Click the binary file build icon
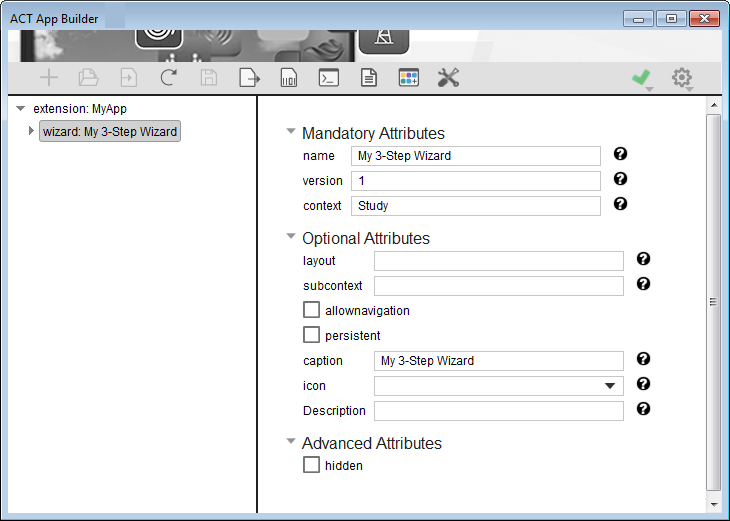This screenshot has height=521, width=730. (x=289, y=78)
